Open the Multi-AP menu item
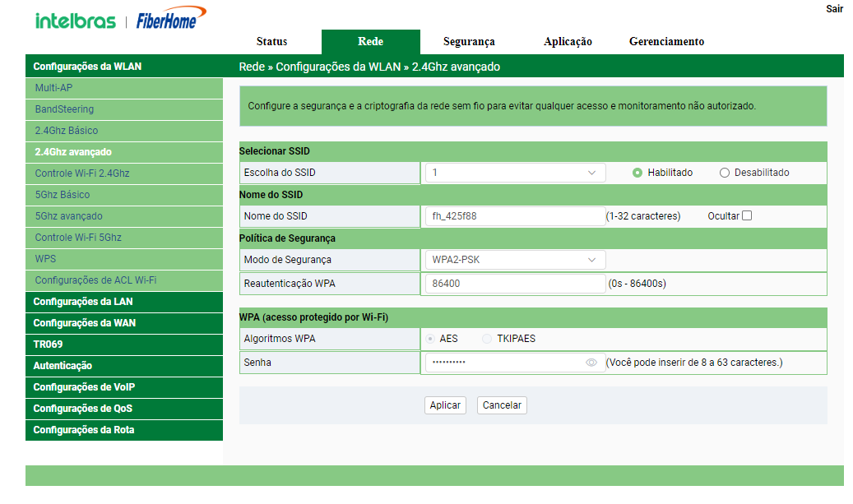The height and width of the screenshot is (504, 853). 124,88
